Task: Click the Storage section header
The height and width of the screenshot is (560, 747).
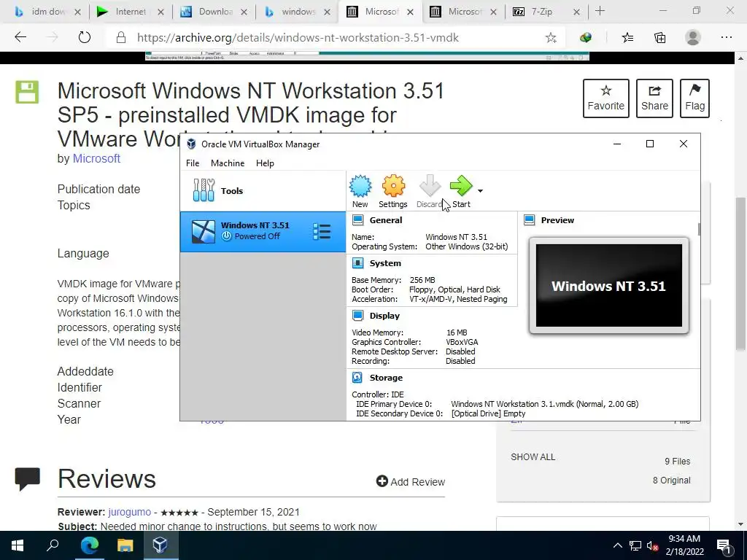Action: coord(386,377)
